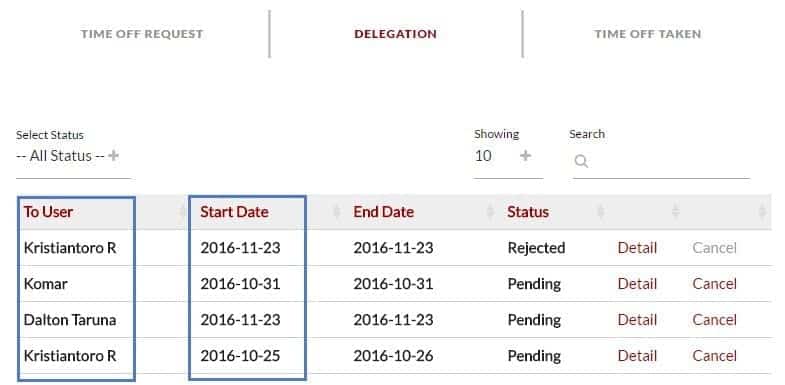The width and height of the screenshot is (785, 385).
Task: Open Detail for rejected Kristiantoro R row
Action: [637, 248]
